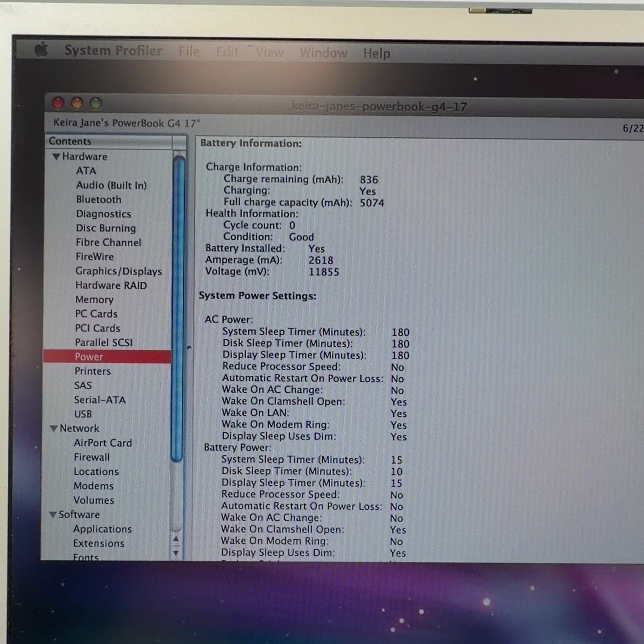Select Applications under Software
644x644 pixels.
(x=103, y=529)
